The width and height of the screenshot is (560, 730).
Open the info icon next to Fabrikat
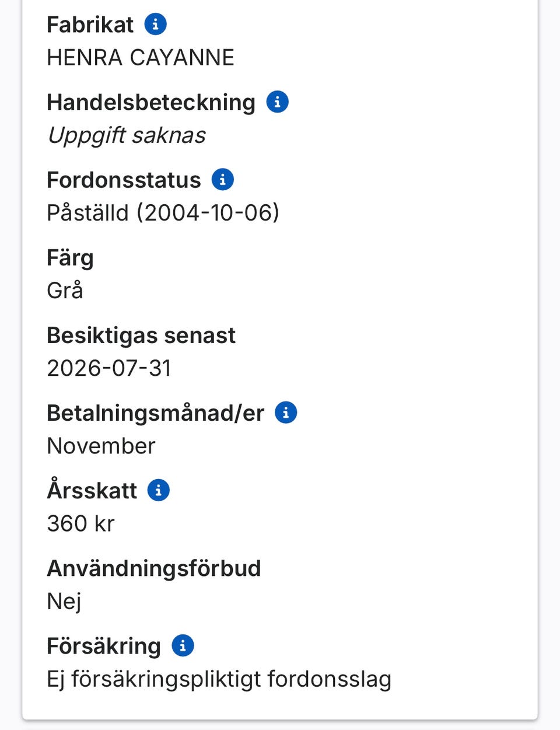tap(155, 25)
